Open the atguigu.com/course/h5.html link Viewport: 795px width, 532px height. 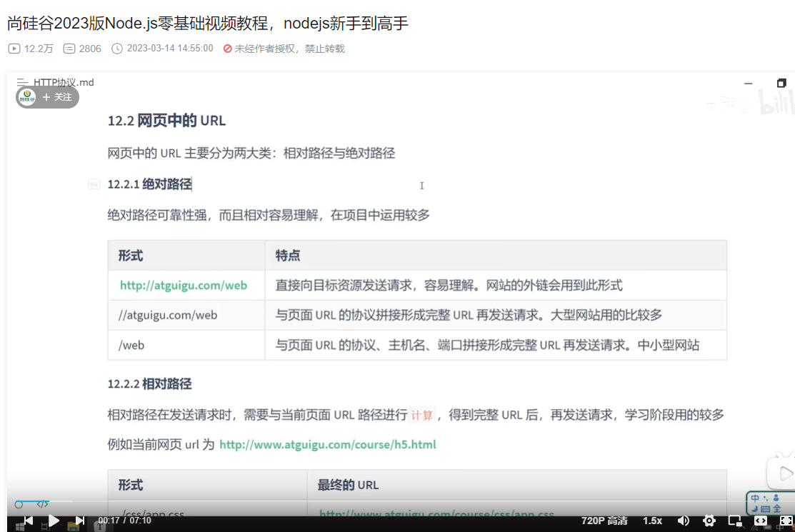(x=328, y=444)
